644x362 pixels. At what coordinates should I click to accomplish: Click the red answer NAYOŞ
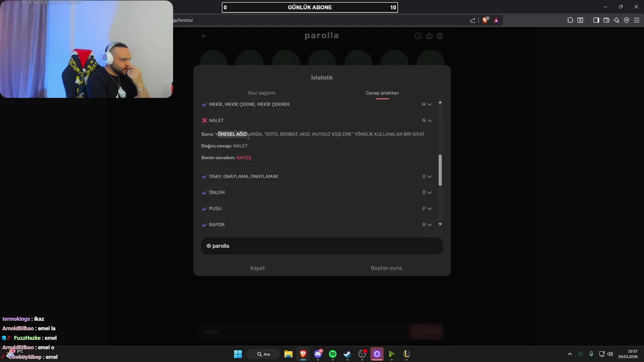(244, 158)
